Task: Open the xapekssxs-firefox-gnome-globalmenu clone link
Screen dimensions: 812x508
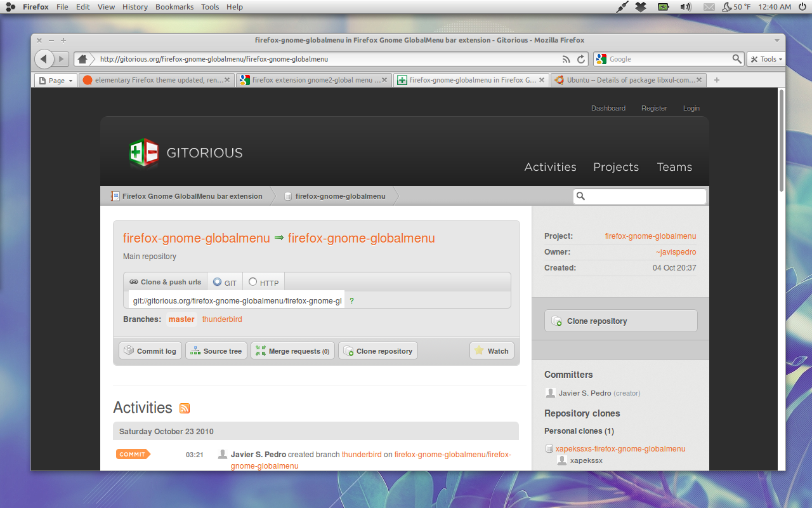Action: [x=620, y=449]
